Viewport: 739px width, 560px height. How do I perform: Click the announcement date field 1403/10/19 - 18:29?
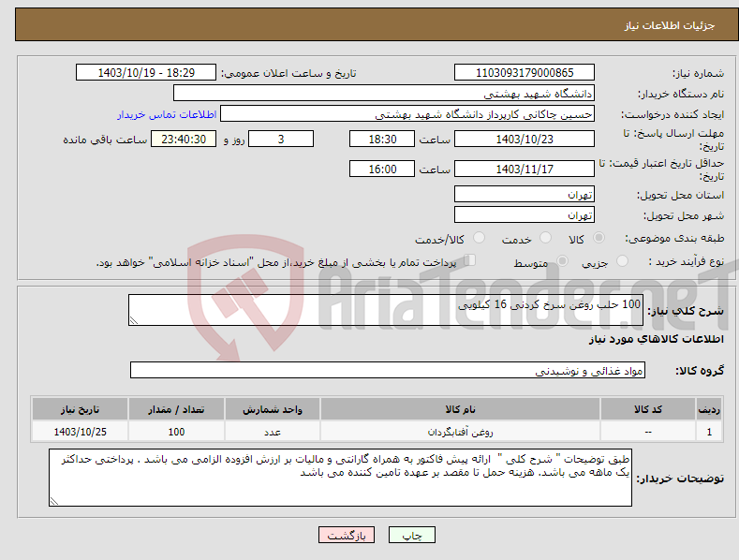[x=146, y=73]
